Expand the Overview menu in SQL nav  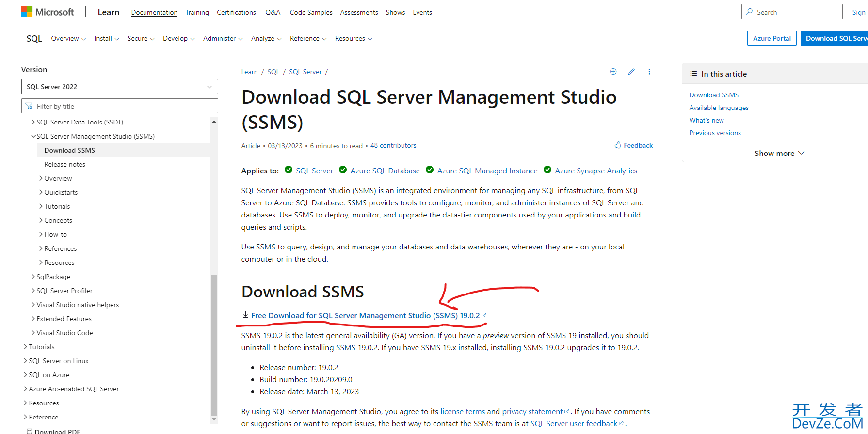pyautogui.click(x=68, y=38)
